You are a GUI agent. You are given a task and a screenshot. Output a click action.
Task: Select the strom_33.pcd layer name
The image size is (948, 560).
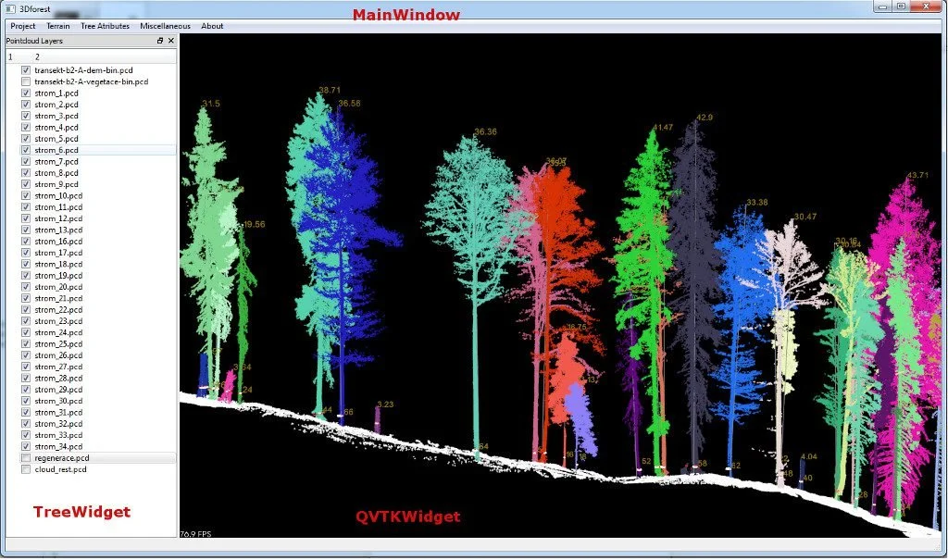pos(58,435)
